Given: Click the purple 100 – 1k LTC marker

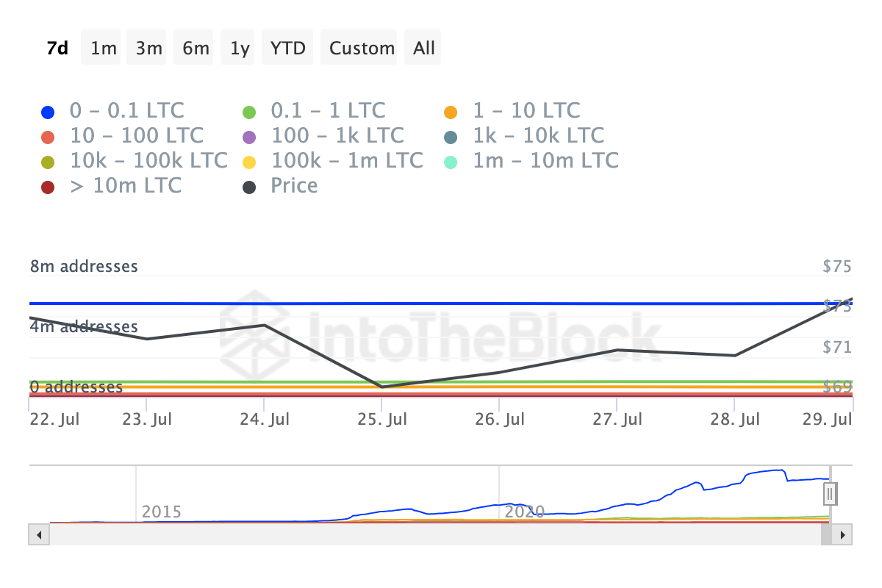Looking at the screenshot, I should [249, 137].
